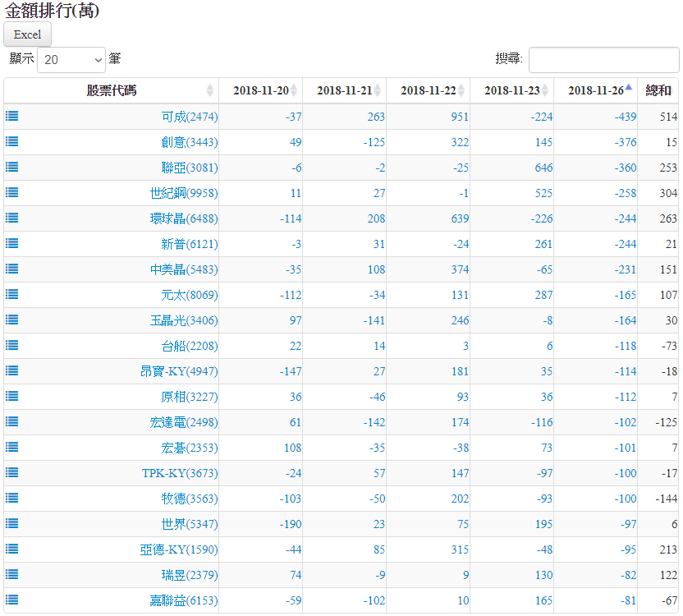Viewport: 683px width, 616px height.
Task: Sort by the 2018-11-26 column header
Action: point(595,90)
